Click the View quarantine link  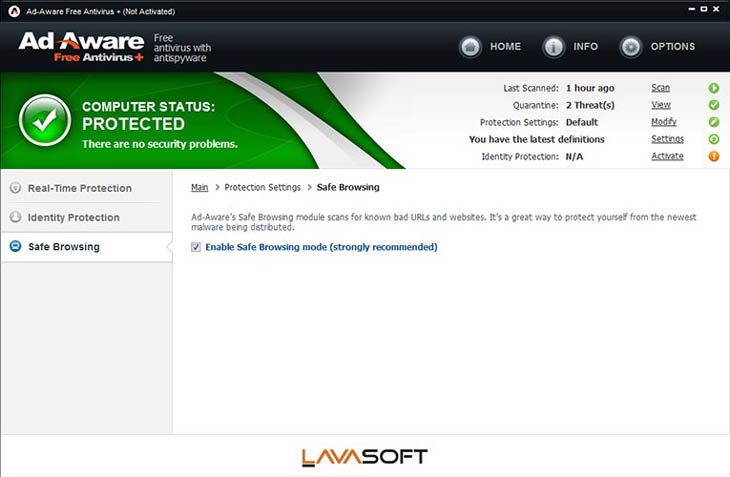661,105
